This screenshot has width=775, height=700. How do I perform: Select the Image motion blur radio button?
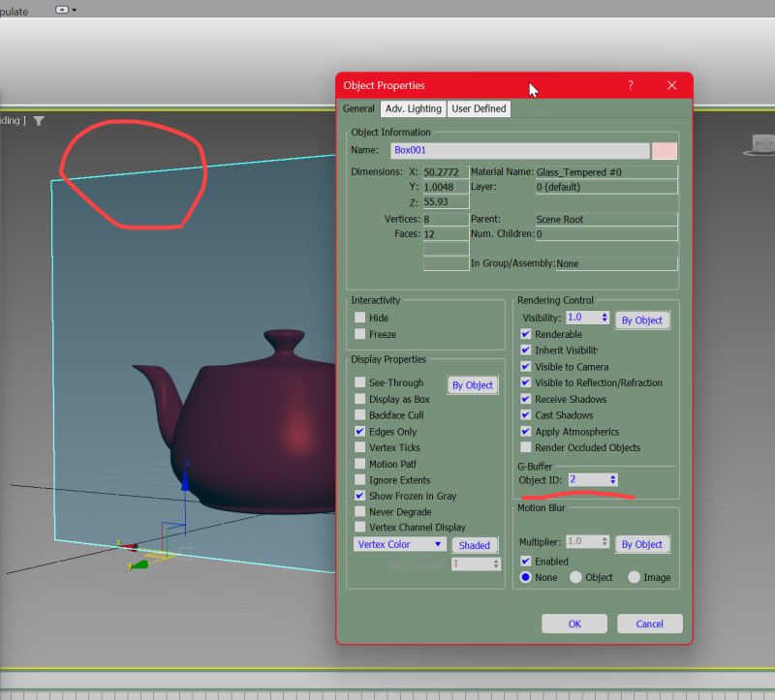pyautogui.click(x=635, y=577)
